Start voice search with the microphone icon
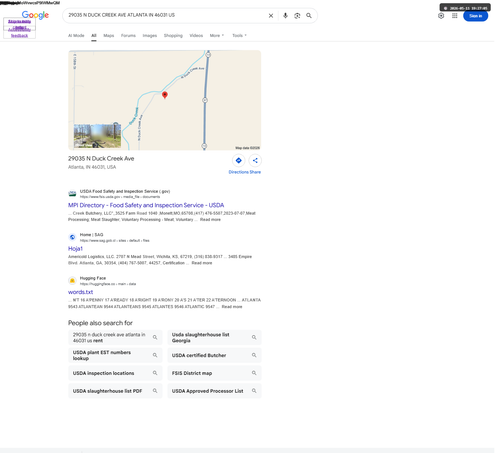This screenshot has width=500, height=453. pyautogui.click(x=285, y=16)
